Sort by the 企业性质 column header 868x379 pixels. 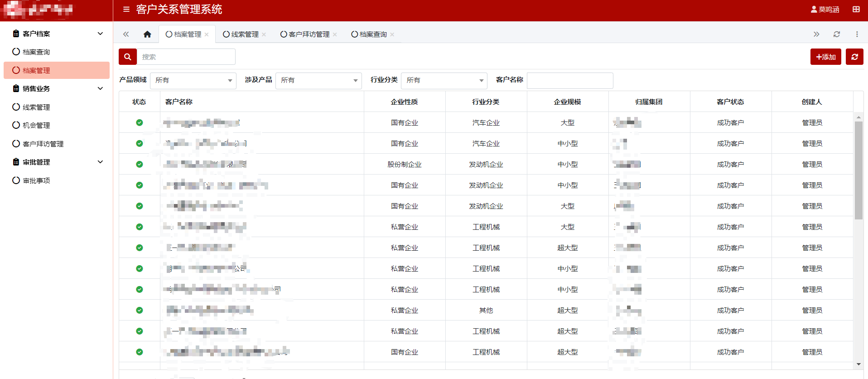(405, 102)
